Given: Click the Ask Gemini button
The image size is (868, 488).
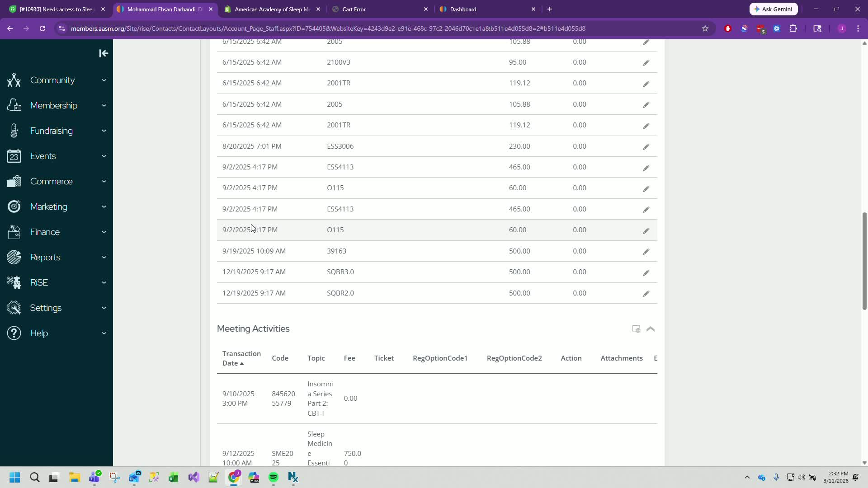Looking at the screenshot, I should [x=774, y=9].
